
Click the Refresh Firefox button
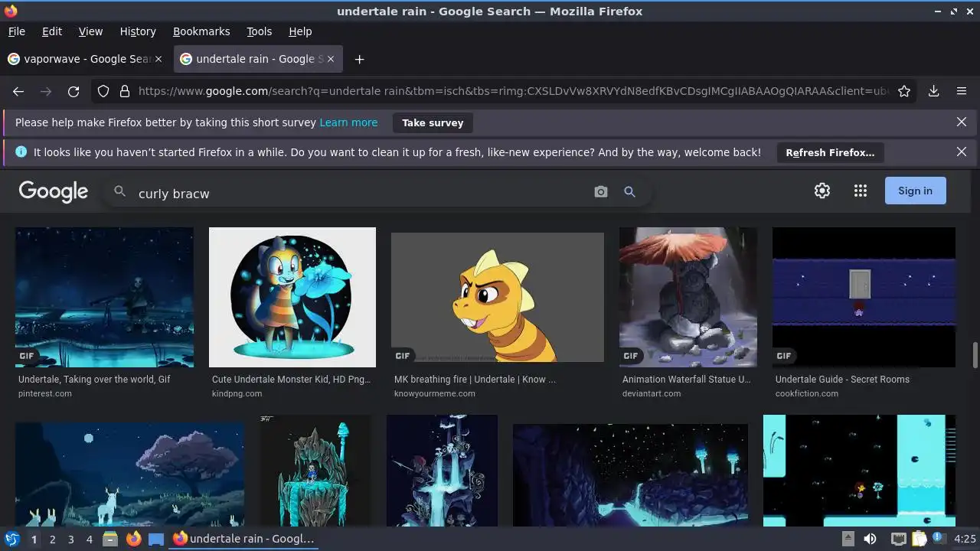(x=830, y=152)
